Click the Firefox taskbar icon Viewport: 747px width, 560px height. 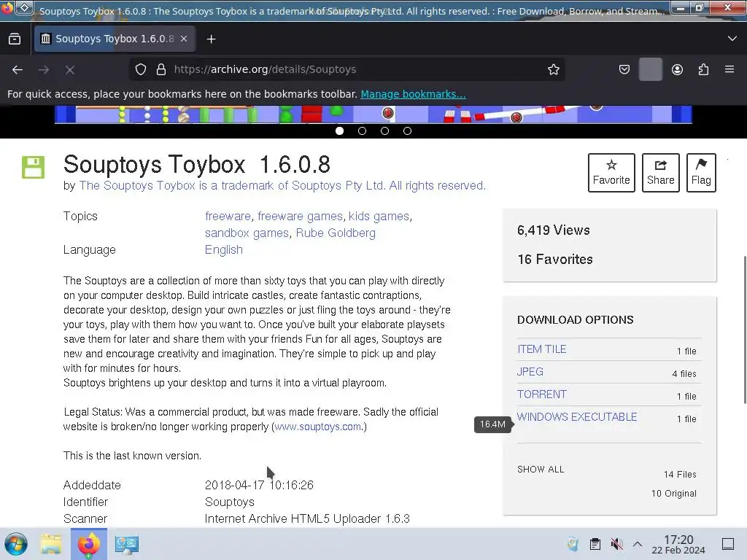pos(89,544)
